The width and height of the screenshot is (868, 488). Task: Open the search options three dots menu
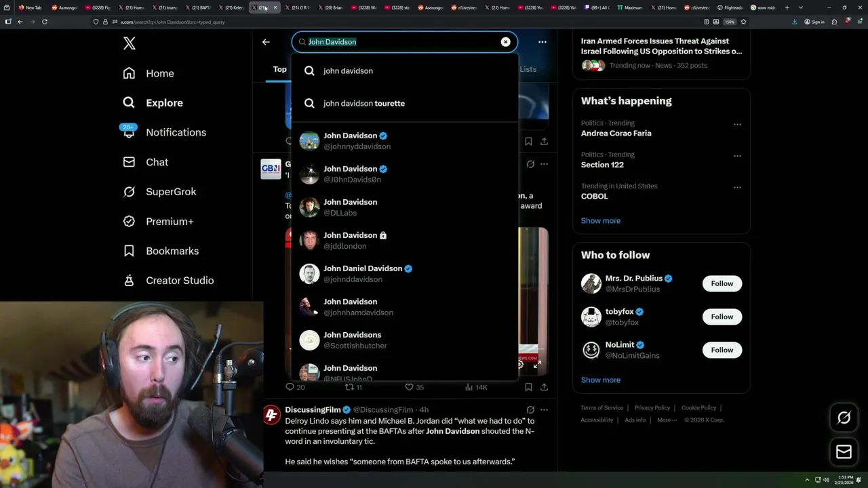pyautogui.click(x=542, y=42)
